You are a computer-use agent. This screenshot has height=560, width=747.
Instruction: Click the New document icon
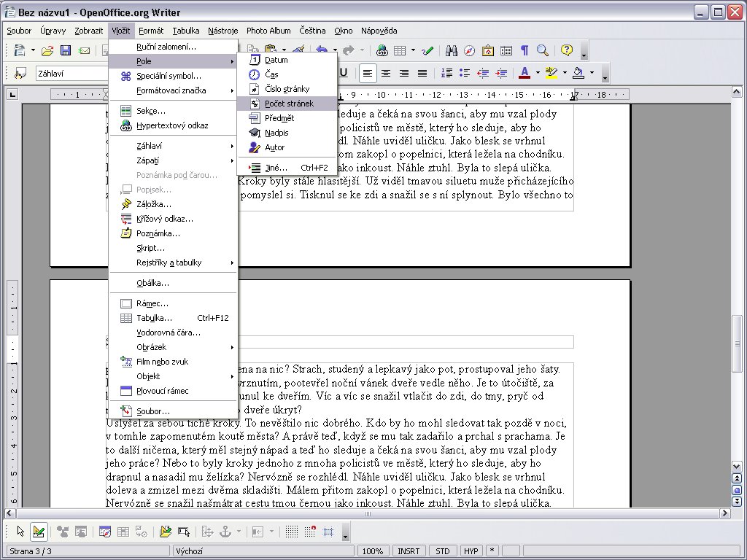coord(20,50)
